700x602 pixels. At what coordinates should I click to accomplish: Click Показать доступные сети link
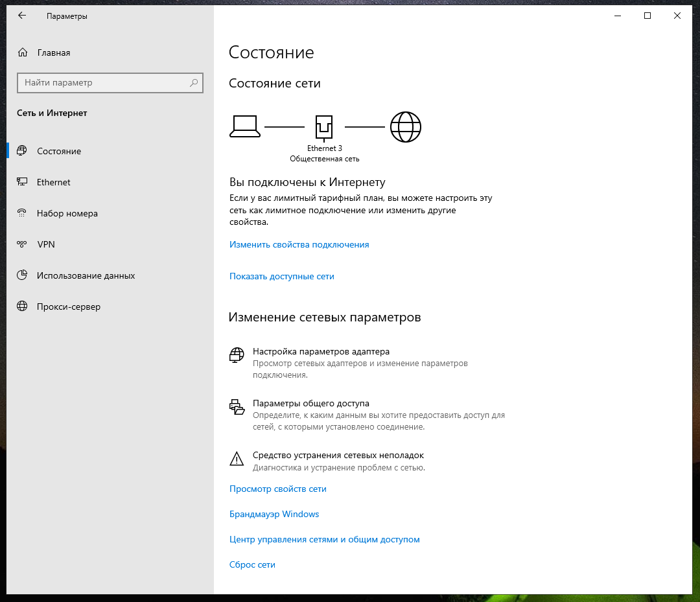282,276
